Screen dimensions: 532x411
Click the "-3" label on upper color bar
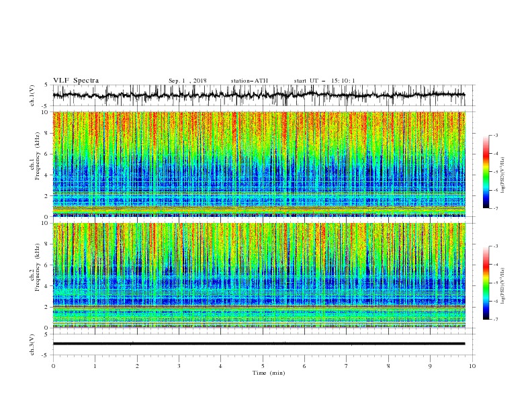pos(495,135)
